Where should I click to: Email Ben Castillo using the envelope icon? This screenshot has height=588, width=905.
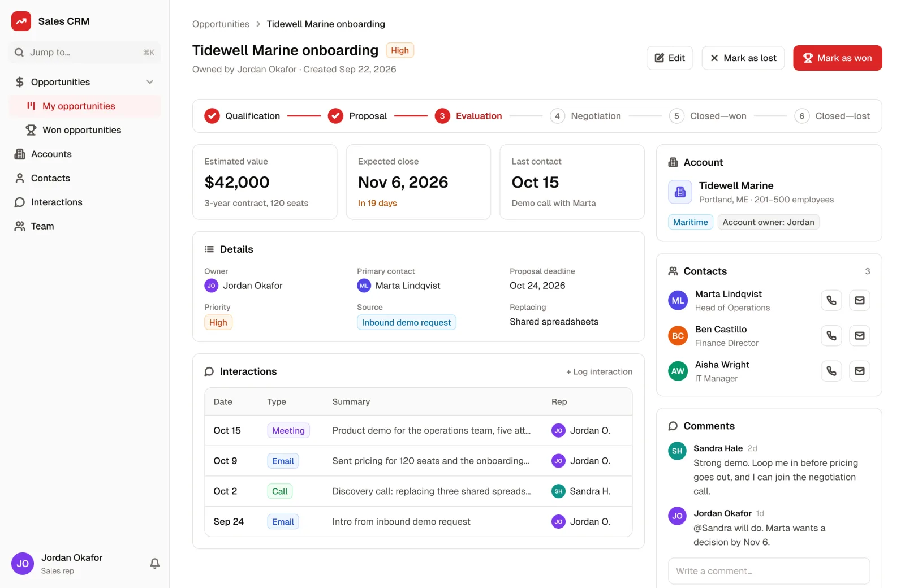coord(859,336)
